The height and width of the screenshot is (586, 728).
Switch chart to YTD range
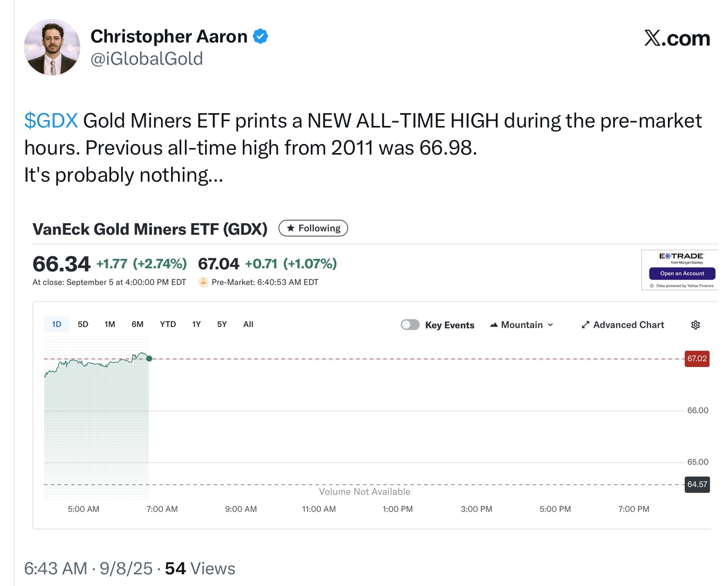(168, 324)
